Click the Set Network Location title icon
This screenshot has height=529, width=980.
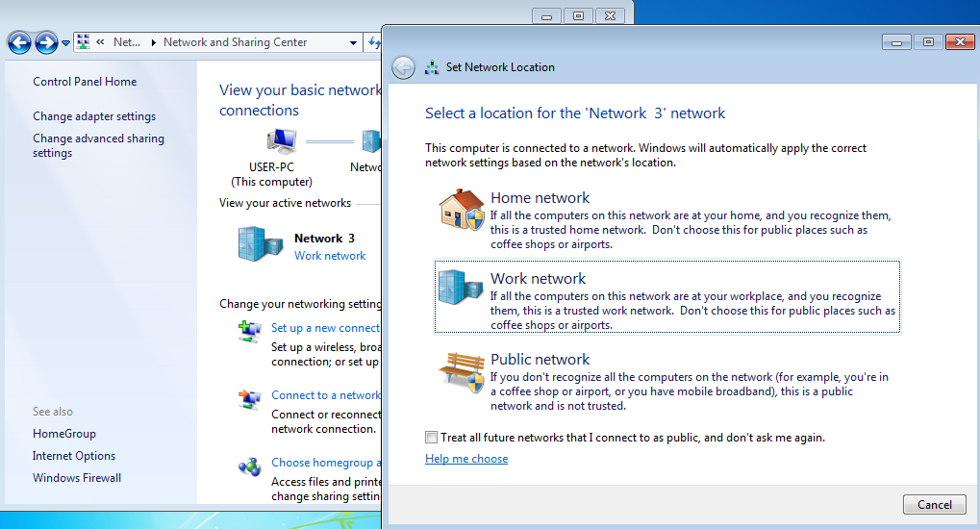(432, 67)
